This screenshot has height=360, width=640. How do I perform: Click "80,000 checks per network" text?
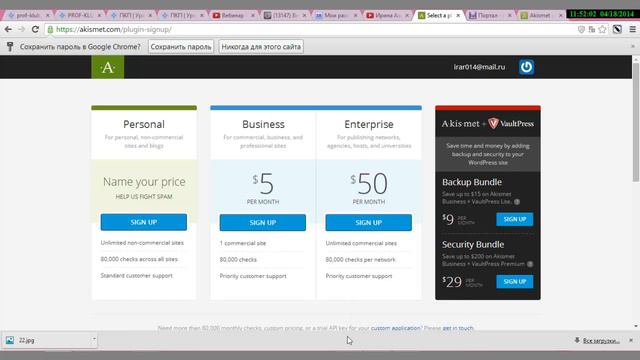point(360,260)
